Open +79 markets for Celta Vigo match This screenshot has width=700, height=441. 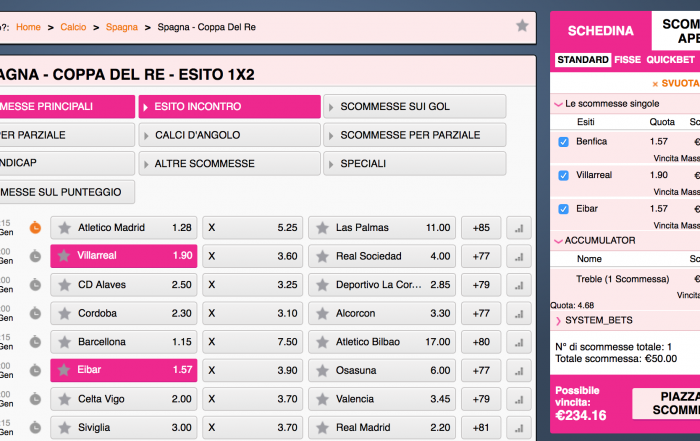pos(481,399)
